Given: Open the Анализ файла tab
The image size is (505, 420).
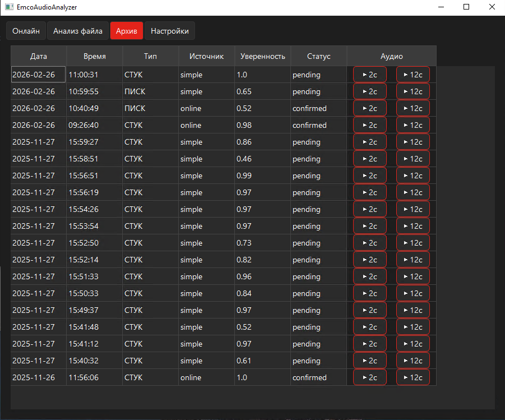Looking at the screenshot, I should [x=77, y=31].
